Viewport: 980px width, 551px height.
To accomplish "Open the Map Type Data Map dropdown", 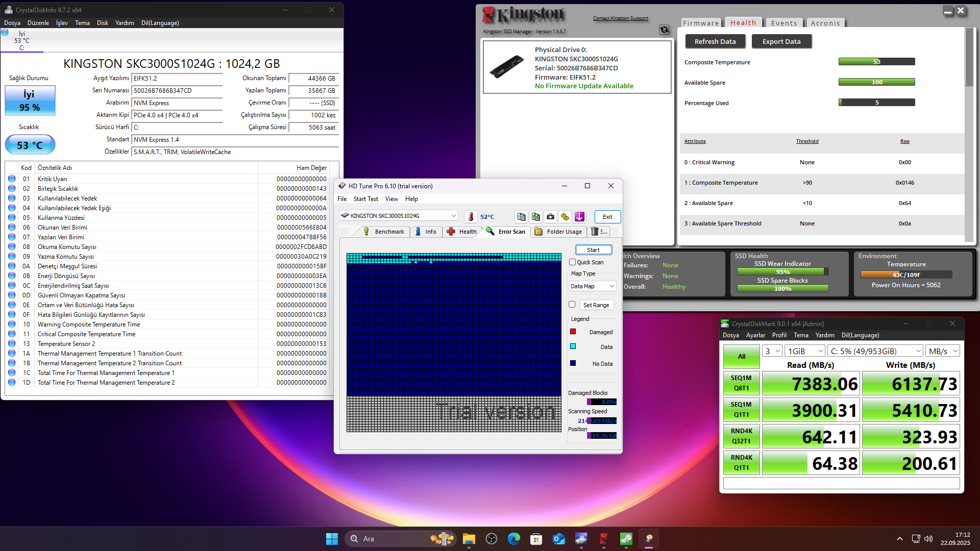I will click(592, 286).
